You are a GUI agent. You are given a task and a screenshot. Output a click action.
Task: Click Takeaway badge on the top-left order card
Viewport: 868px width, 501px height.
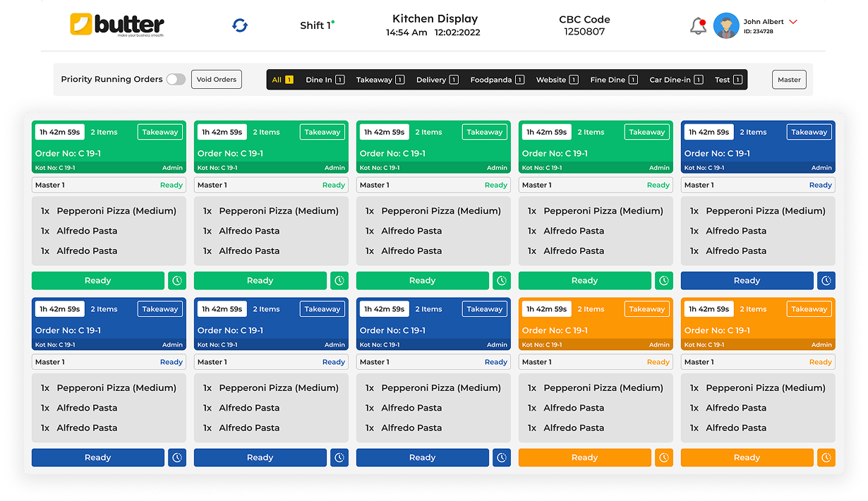pos(160,132)
